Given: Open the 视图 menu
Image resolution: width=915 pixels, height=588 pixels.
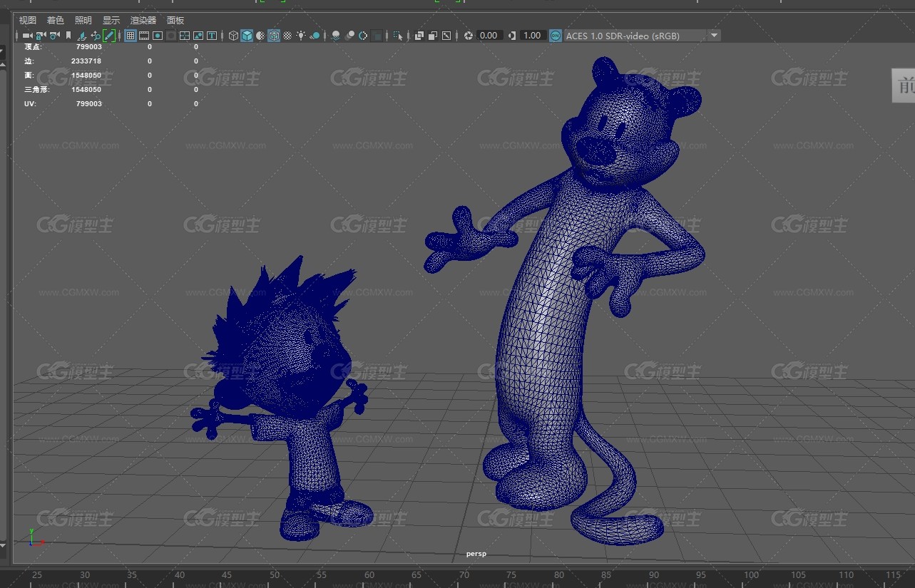Looking at the screenshot, I should [28, 21].
